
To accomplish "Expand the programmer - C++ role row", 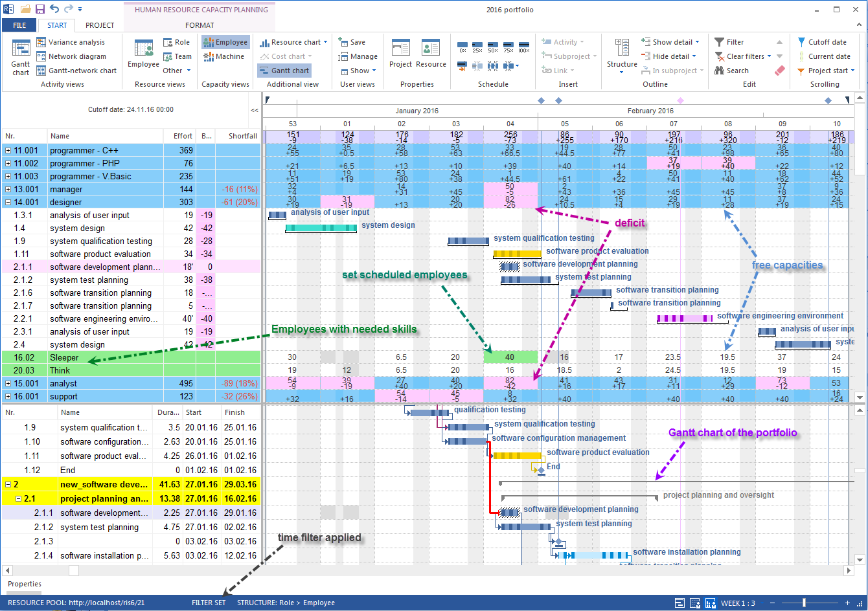I will click(x=8, y=150).
